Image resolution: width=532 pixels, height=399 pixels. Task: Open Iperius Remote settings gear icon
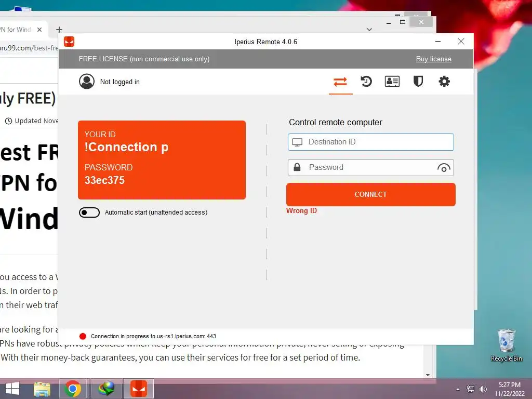[x=444, y=82]
